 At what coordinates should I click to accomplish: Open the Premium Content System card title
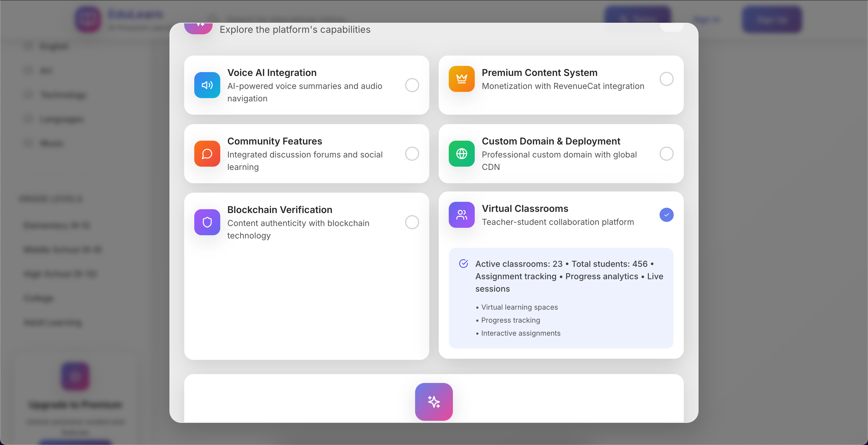(x=539, y=73)
